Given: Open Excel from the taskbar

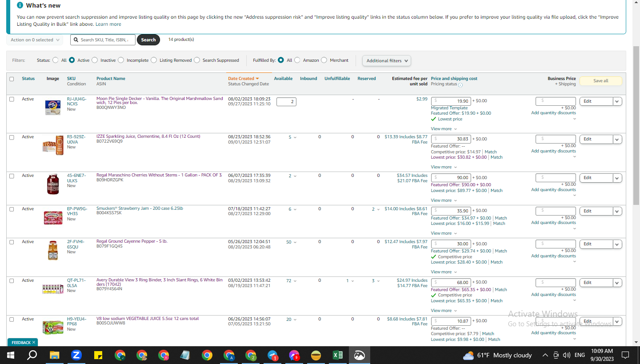Looking at the screenshot, I should click(x=338, y=355).
